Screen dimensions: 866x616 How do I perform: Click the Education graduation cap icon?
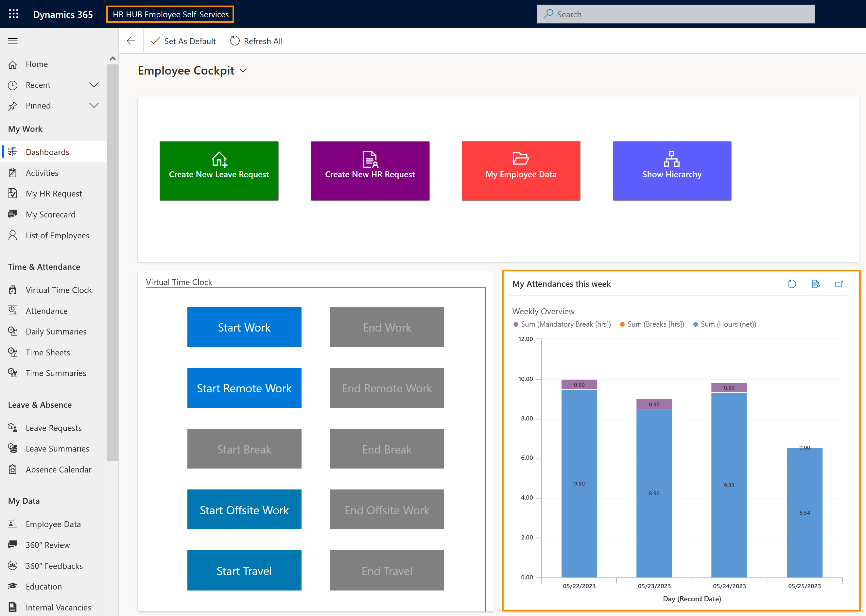pyautogui.click(x=13, y=587)
